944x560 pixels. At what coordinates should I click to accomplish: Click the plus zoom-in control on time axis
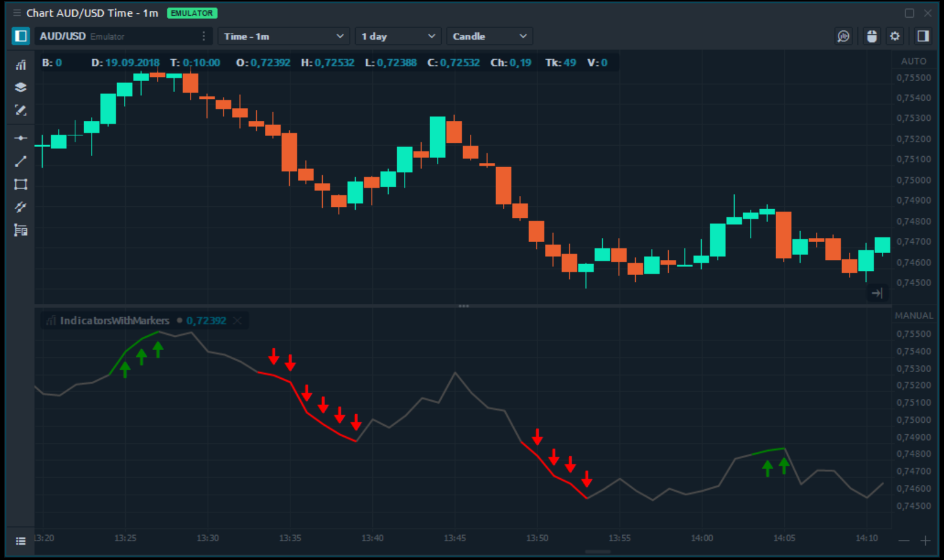click(925, 540)
